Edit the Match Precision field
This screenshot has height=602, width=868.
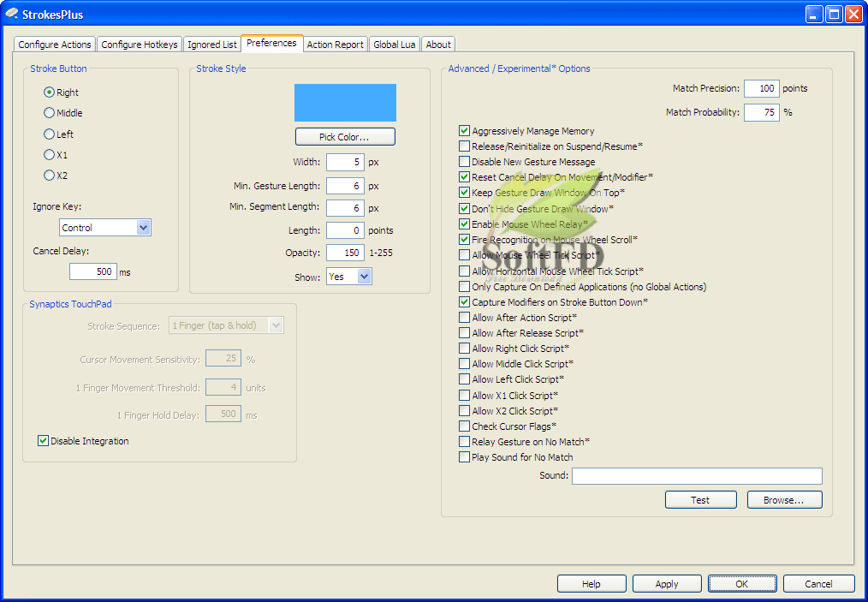pyautogui.click(x=761, y=88)
